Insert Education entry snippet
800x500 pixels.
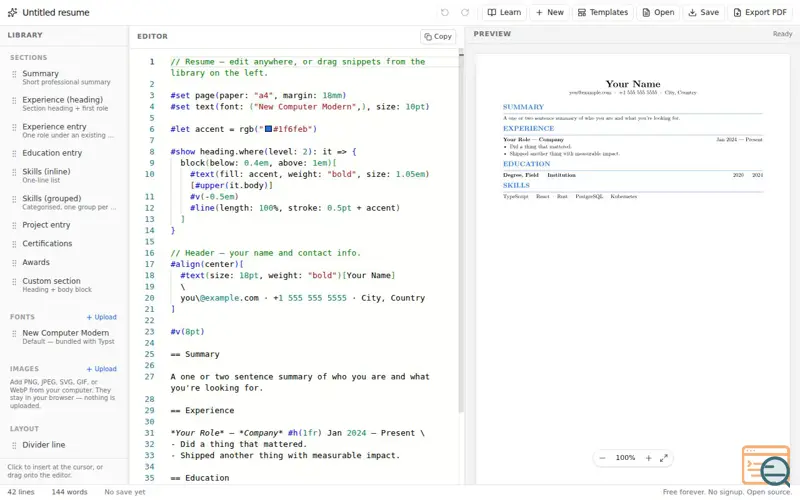(x=64, y=153)
